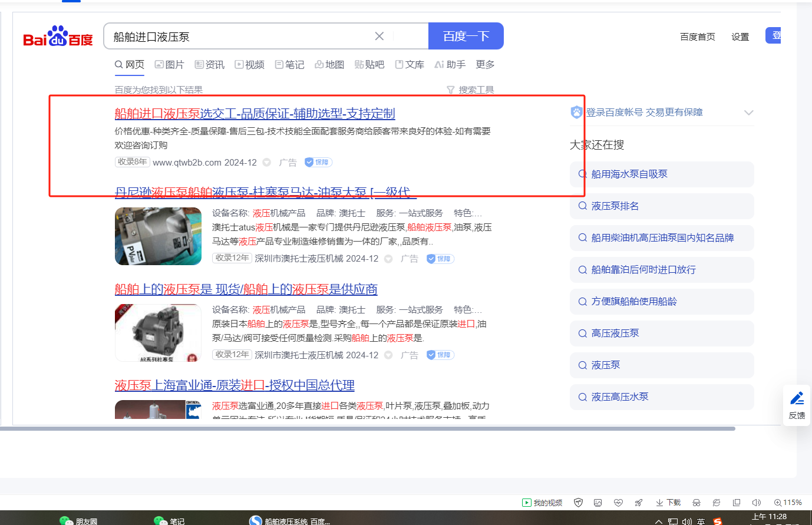Open the 船舶进口液压泵选交工 result title
This screenshot has width=812, height=525.
[255, 113]
